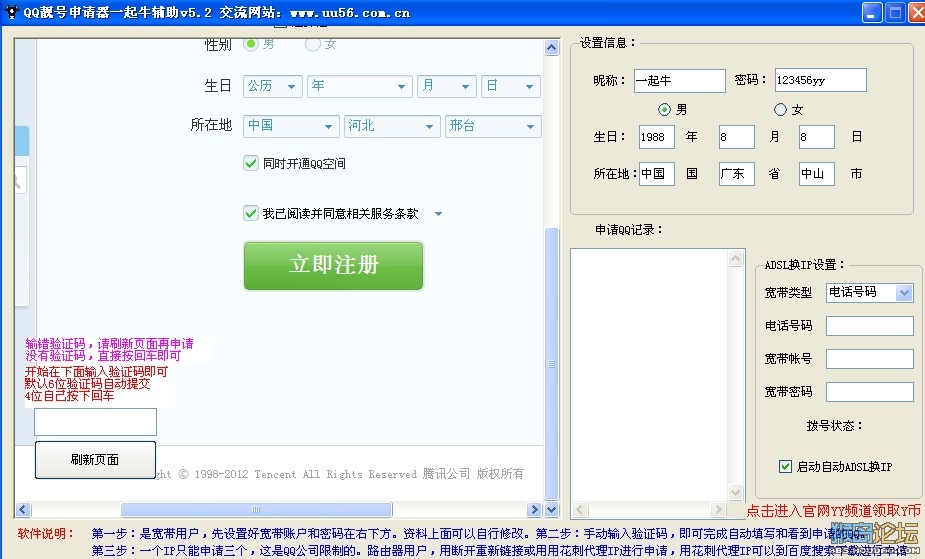Viewport: 925px width, 559px height.
Task: Click web page scroll up arrow
Action: tap(552, 48)
